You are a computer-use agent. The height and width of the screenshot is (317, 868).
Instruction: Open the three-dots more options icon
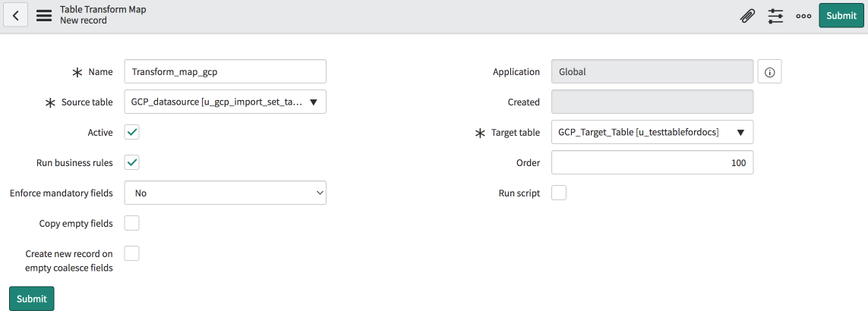pyautogui.click(x=803, y=16)
